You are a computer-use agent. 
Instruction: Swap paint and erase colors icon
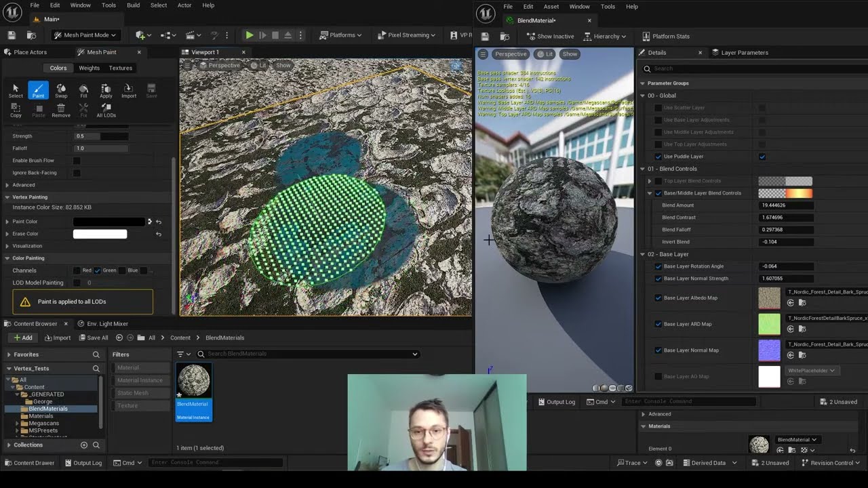pos(149,222)
